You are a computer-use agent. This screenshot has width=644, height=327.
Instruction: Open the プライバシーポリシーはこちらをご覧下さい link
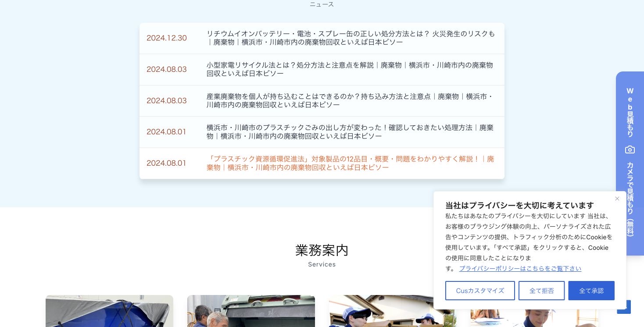point(520,269)
